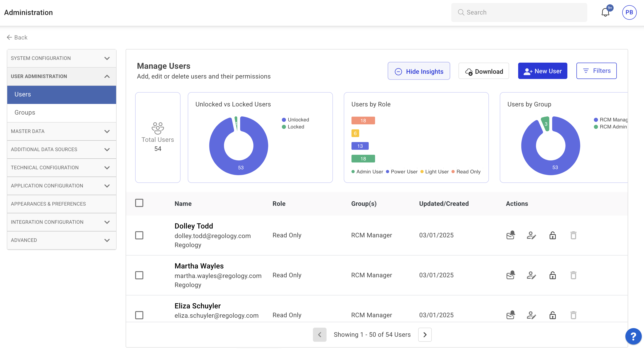Click the notifications bell icon
Screen dimensions: 644x349
tap(605, 12)
